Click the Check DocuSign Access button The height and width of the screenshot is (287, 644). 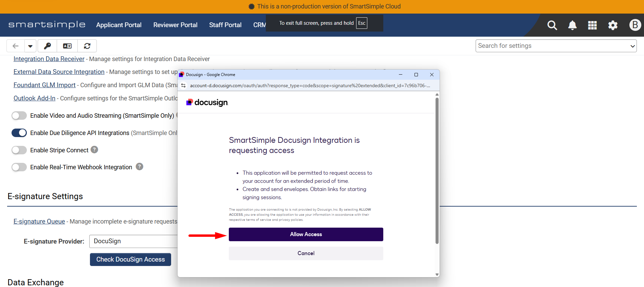click(x=130, y=260)
